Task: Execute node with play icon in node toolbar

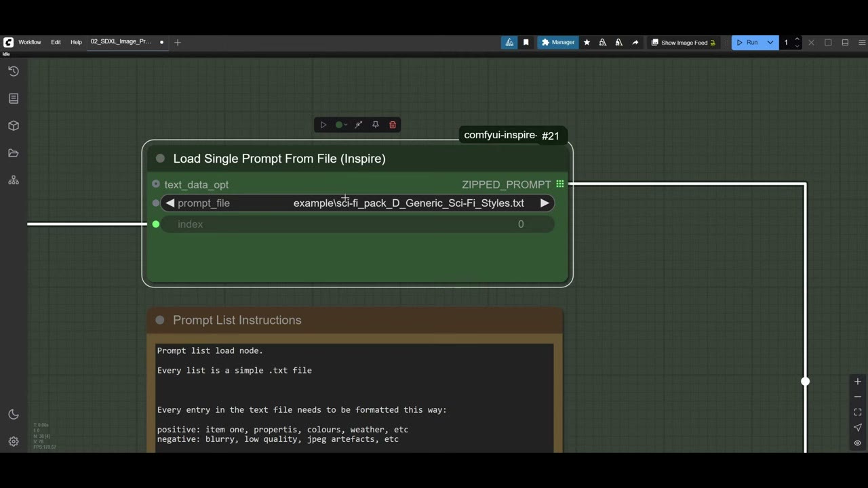Action: pyautogui.click(x=323, y=125)
